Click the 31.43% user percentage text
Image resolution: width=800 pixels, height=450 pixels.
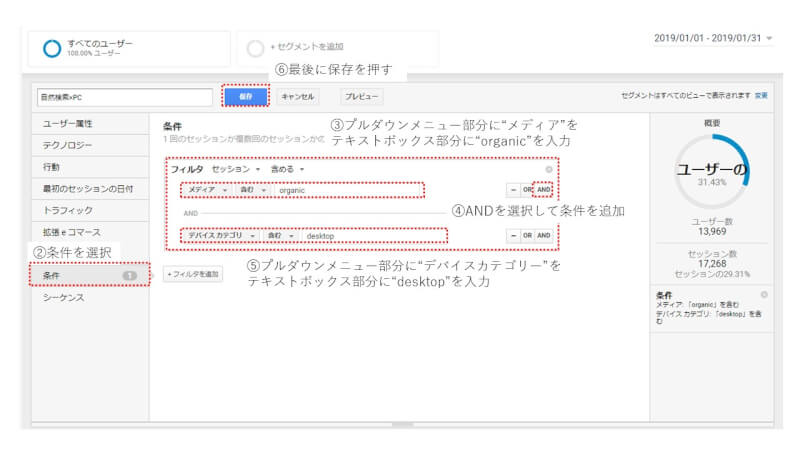pos(712,183)
